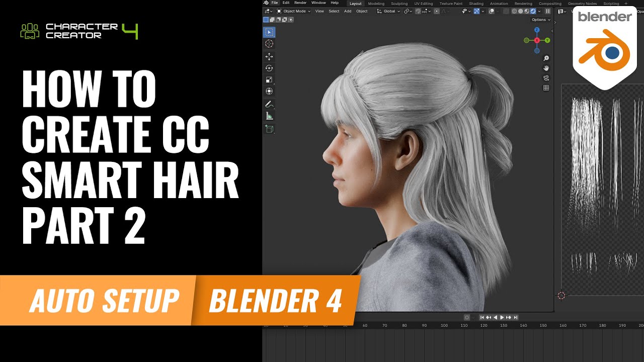
Task: Switch to the Animation workspace tab
Action: coord(499,4)
